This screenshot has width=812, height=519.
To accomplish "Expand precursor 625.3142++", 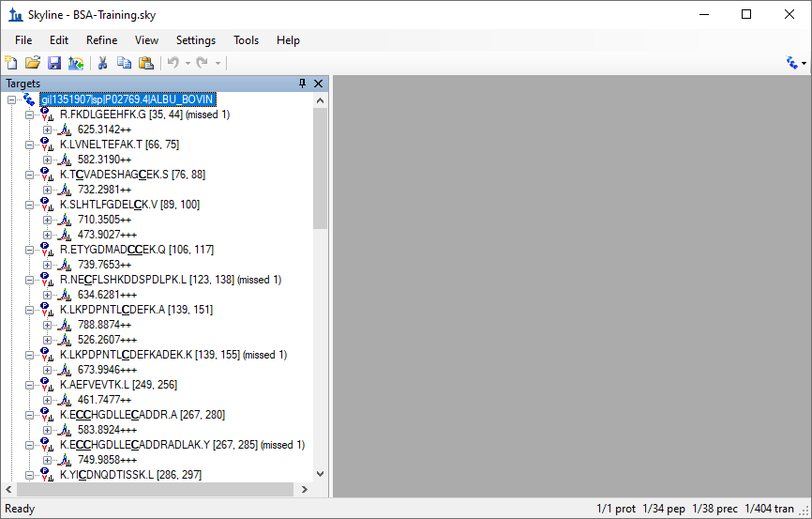I will point(47,130).
